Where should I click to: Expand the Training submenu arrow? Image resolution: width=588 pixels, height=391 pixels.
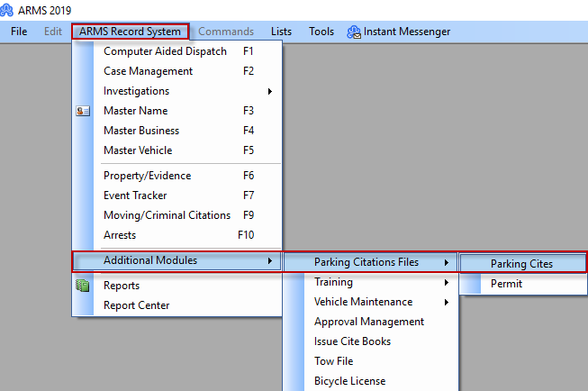point(447,282)
